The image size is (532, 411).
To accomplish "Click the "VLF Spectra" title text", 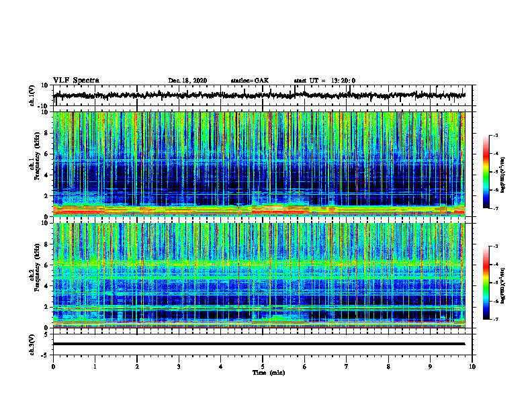I will (x=76, y=81).
